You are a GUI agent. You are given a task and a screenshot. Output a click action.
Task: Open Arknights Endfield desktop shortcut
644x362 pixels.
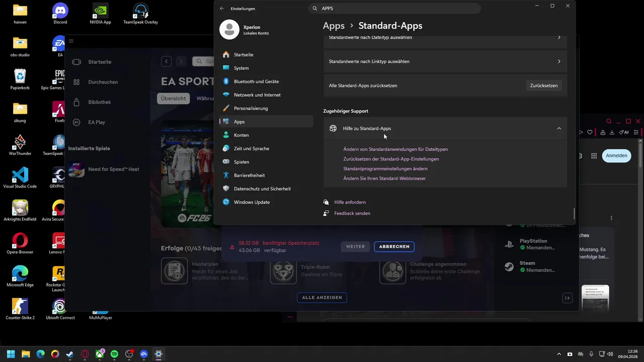[x=20, y=210]
